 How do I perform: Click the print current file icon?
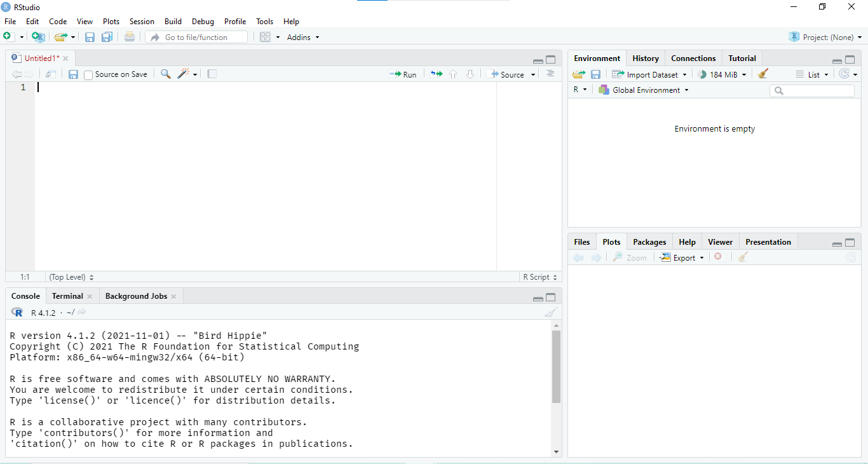[130, 38]
